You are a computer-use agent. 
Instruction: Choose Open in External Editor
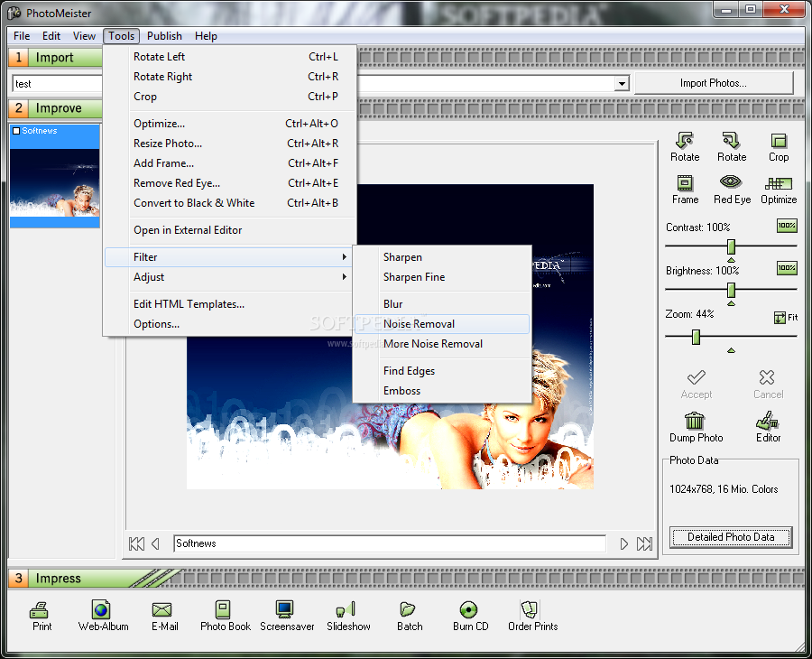[x=228, y=230]
